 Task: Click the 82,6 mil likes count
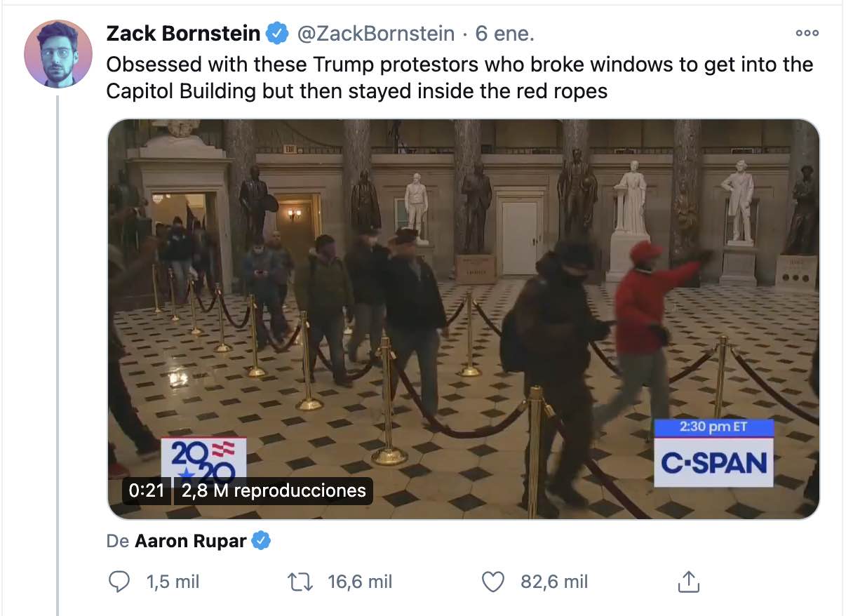tap(554, 582)
